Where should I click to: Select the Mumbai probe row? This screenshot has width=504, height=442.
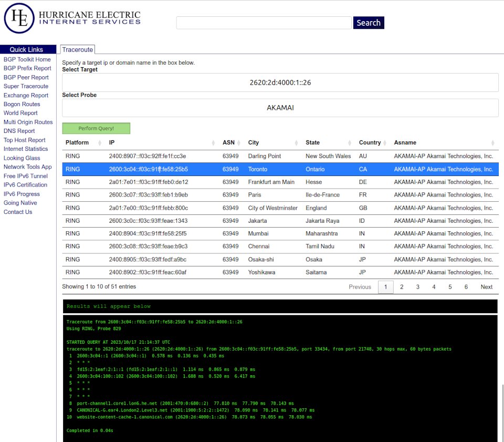(280, 233)
